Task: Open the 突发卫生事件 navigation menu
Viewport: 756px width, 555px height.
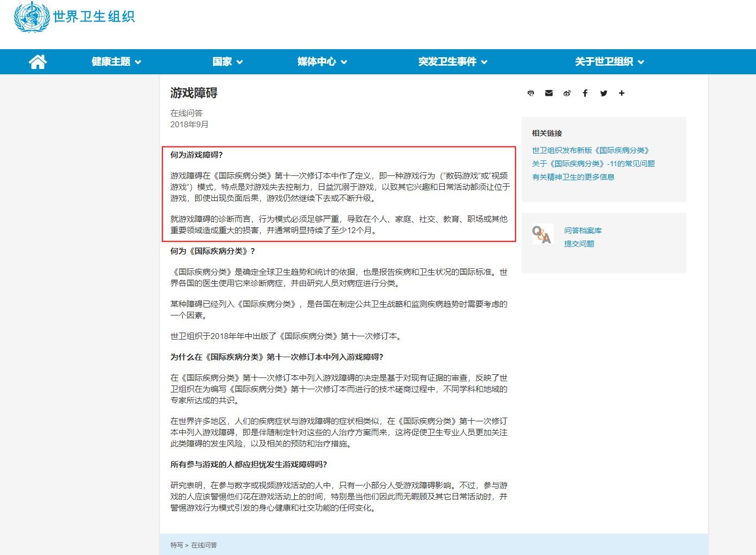Action: (x=453, y=62)
